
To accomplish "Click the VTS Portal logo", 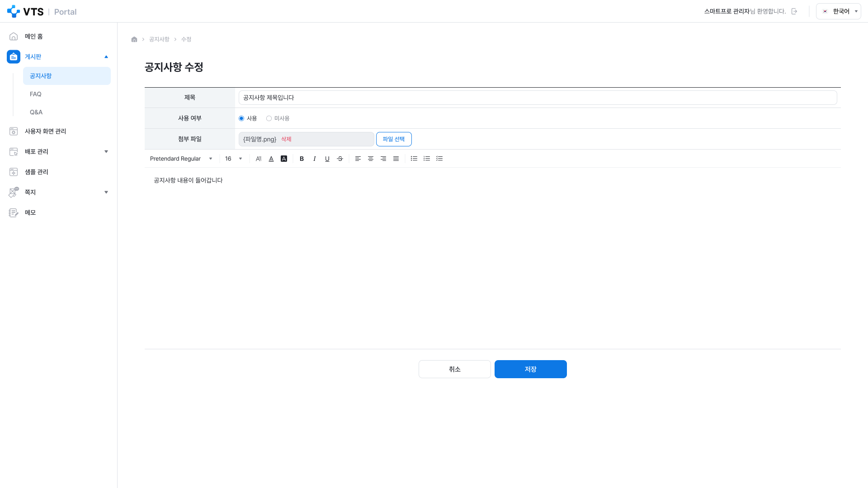I will [x=42, y=11].
